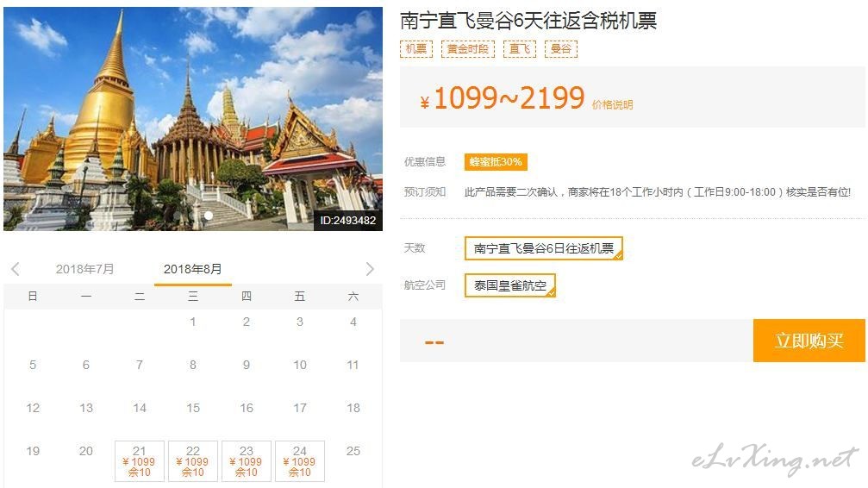The image size is (868, 488).
Task: Click calendar date 1 in August
Action: pyautogui.click(x=192, y=322)
